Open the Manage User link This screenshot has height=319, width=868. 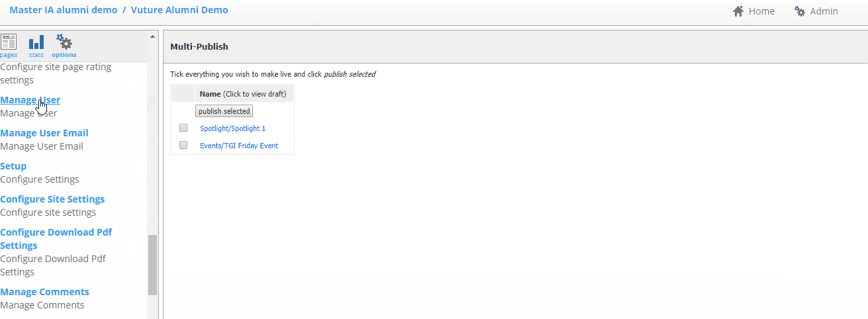[30, 100]
